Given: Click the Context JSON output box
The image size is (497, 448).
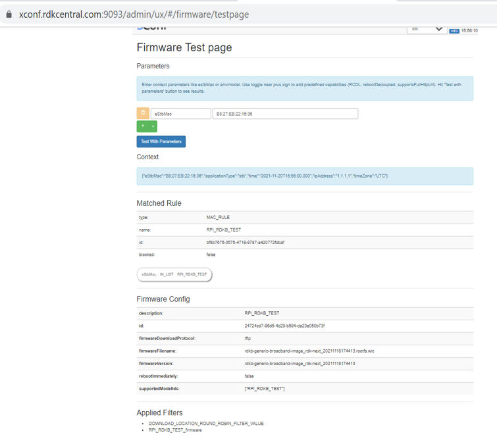Looking at the screenshot, I should 304,176.
